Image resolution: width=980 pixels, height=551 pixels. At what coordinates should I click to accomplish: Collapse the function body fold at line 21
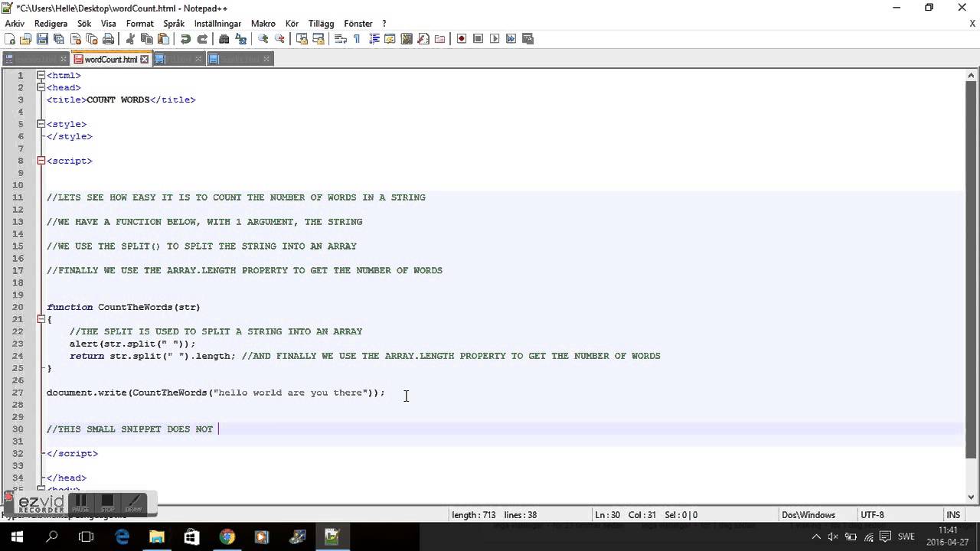(x=41, y=319)
